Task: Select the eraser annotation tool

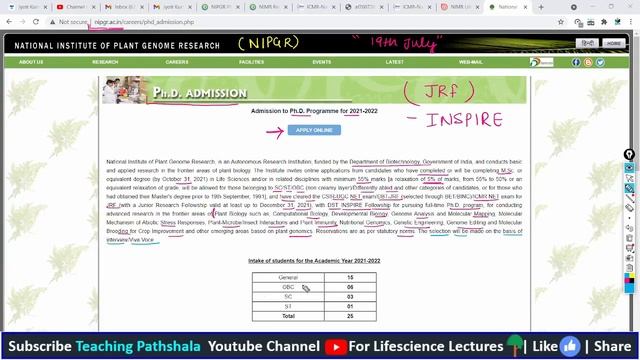Action: click(x=629, y=208)
